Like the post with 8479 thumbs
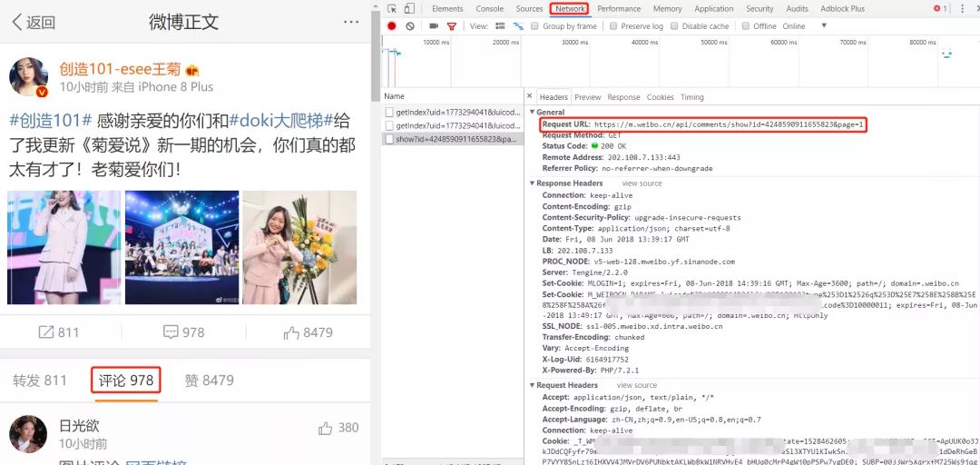Image resolution: width=980 pixels, height=465 pixels. tap(309, 332)
